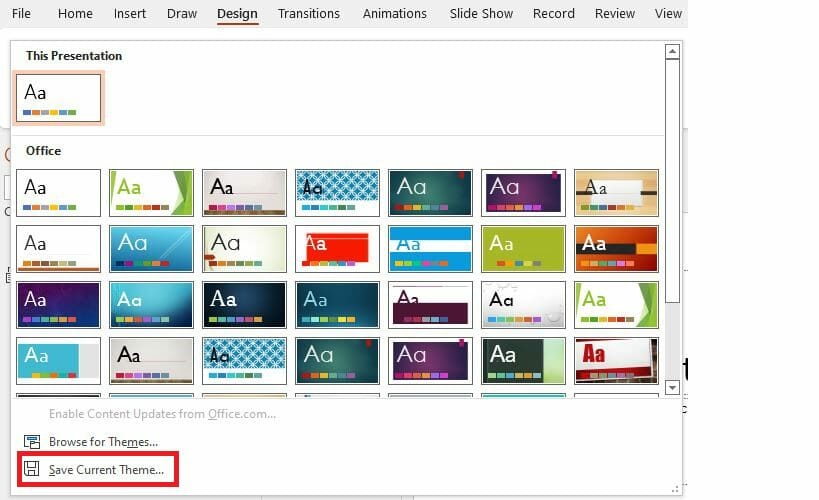The image size is (819, 500).
Task: Click Browse for Themes option
Action: [x=103, y=442]
